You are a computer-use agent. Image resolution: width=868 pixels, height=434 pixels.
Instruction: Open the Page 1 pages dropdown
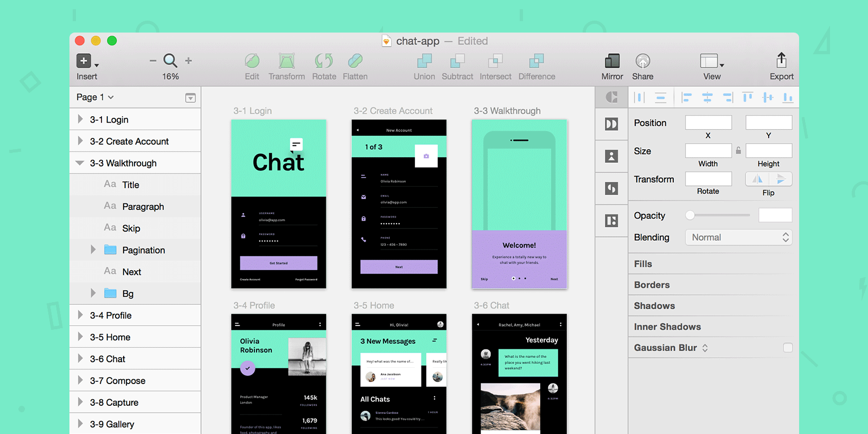coord(95,97)
